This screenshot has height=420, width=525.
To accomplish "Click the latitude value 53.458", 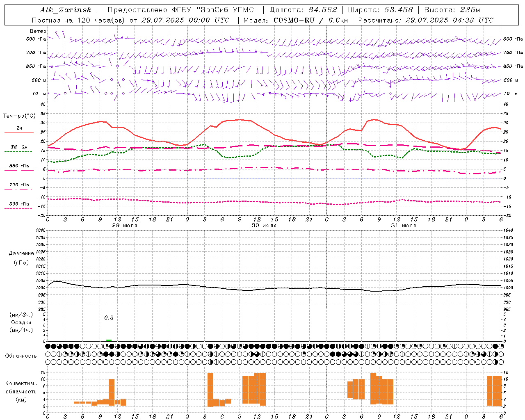I will 399,10.
